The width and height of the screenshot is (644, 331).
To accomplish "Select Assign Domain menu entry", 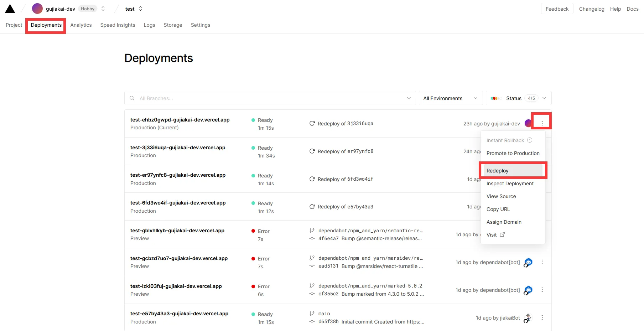I will click(x=513, y=222).
